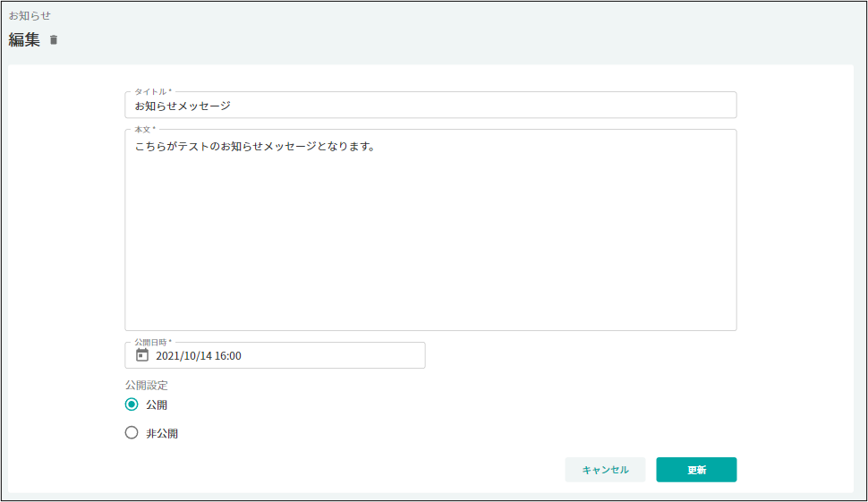The height and width of the screenshot is (502, 868).
Task: Click the body text line starting こちらがテスト
Action: (254, 146)
